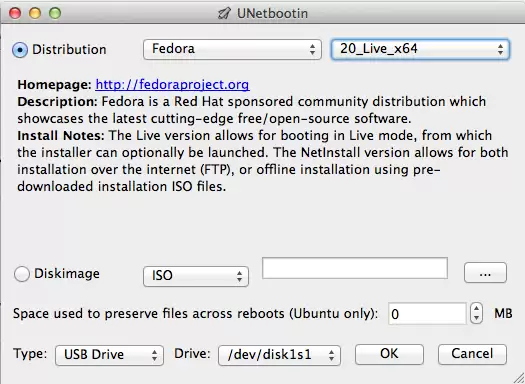Open the 20_Live_x64 version dropdown
The image size is (525, 384).
coord(420,49)
